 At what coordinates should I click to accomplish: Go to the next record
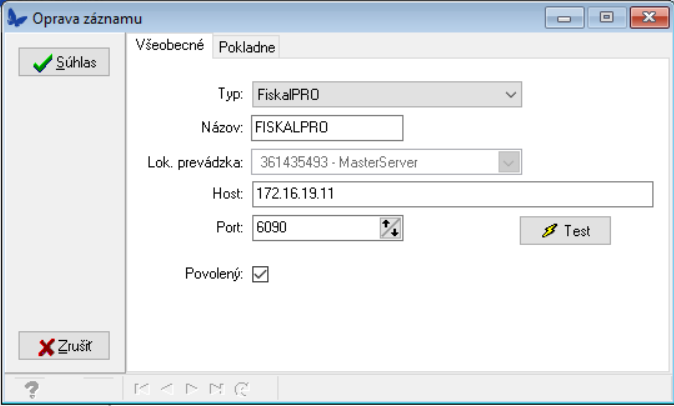(x=191, y=388)
